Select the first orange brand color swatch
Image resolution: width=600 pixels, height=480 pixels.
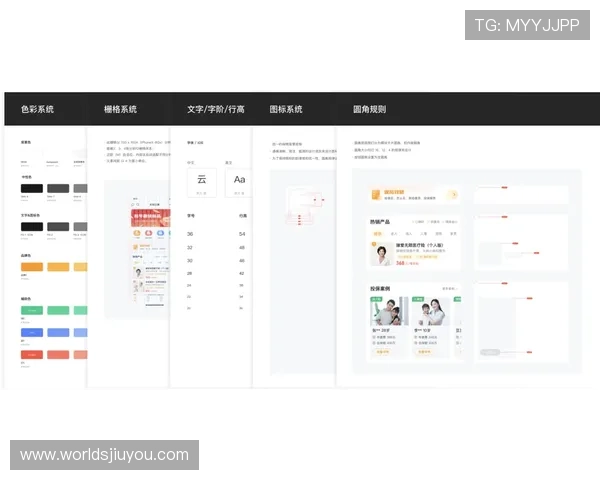pos(32,267)
